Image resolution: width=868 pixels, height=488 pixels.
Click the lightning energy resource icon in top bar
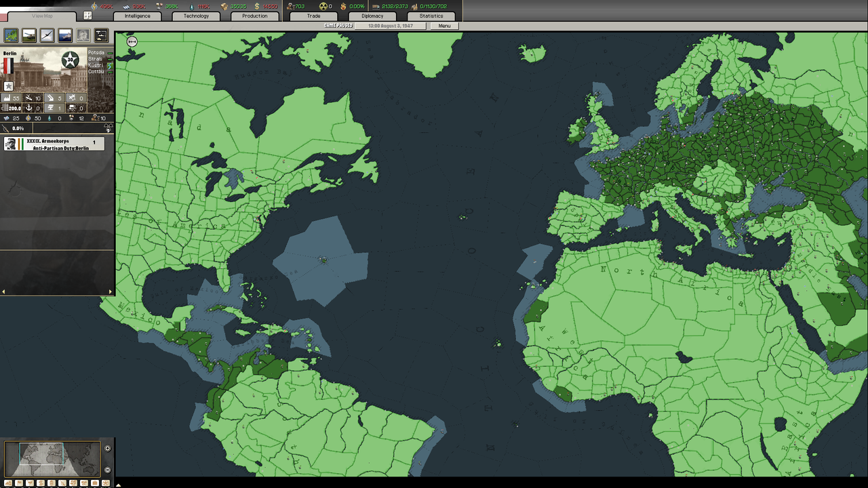tap(94, 6)
